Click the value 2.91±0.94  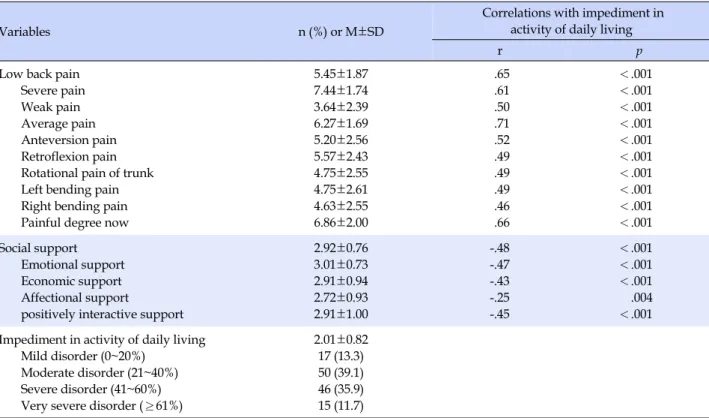[x=341, y=281]
